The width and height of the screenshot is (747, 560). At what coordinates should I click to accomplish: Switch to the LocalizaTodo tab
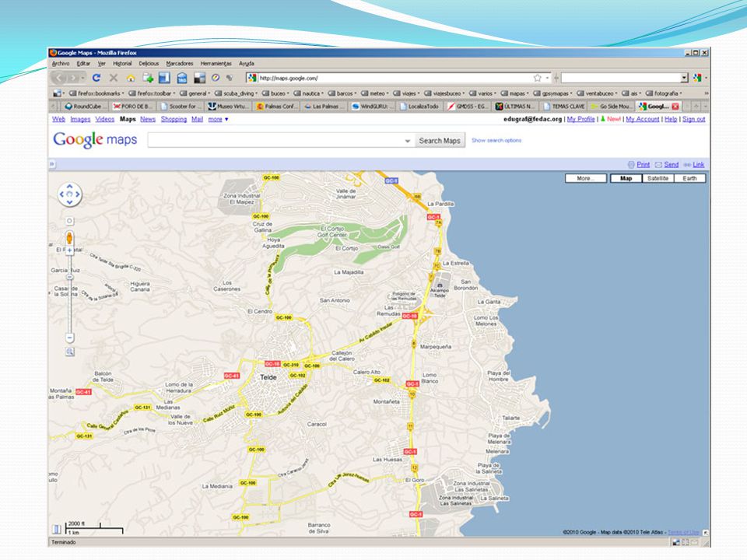[419, 107]
